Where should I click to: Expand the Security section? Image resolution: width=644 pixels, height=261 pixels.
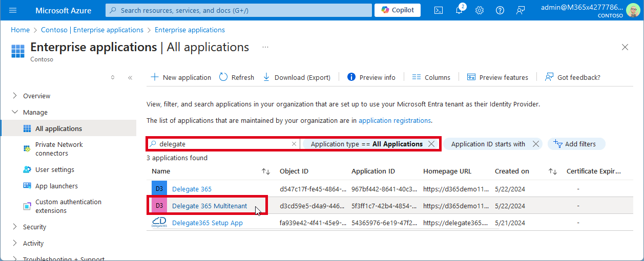15,227
